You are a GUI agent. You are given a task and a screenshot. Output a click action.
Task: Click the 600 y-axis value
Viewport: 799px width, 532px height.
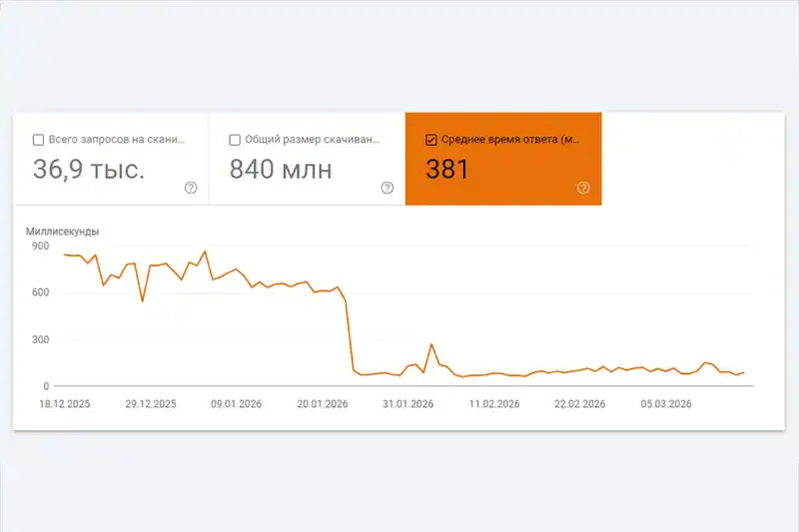click(x=38, y=292)
